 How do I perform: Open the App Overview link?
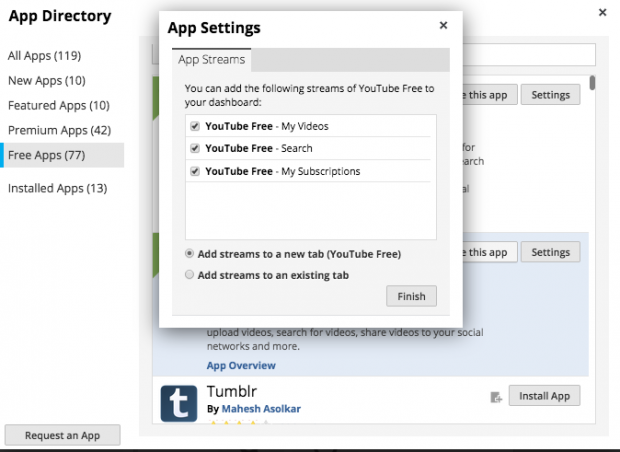pos(241,365)
